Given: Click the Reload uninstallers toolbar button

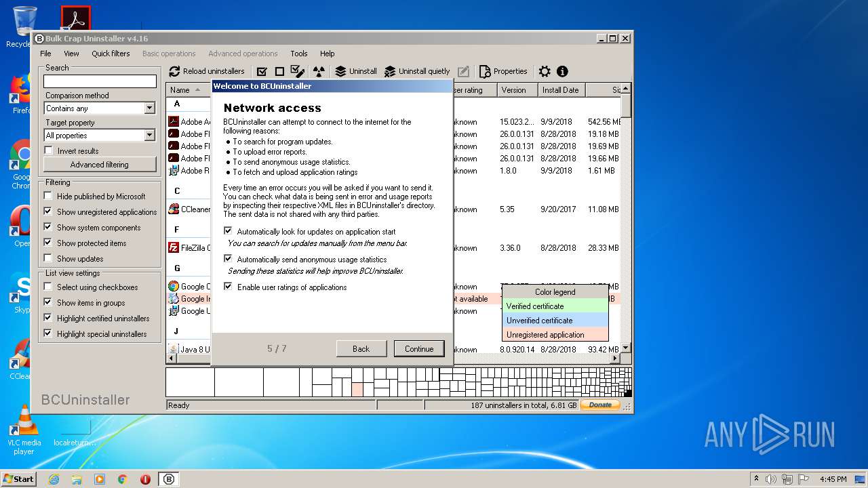Looking at the screenshot, I should (207, 71).
